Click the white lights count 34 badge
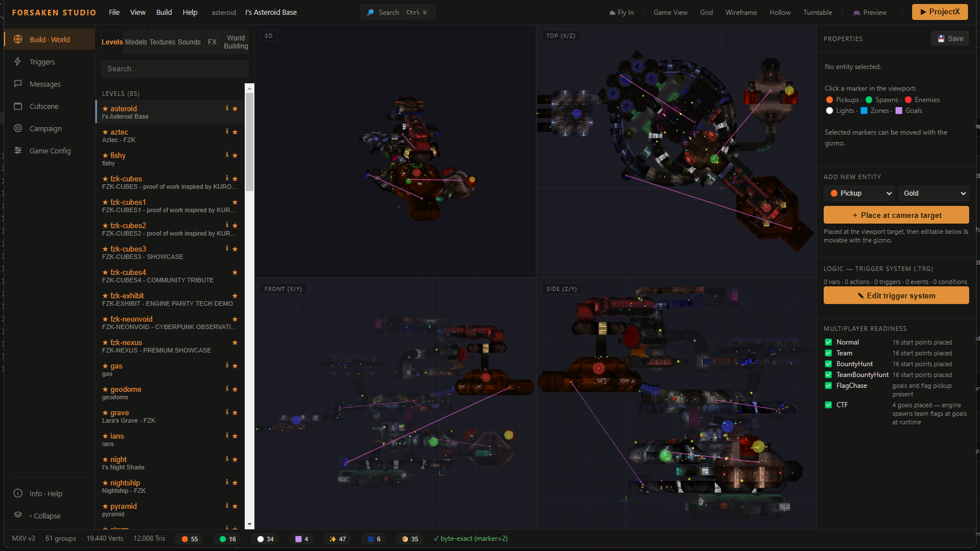Screen dimensions: 980x551 (265, 539)
